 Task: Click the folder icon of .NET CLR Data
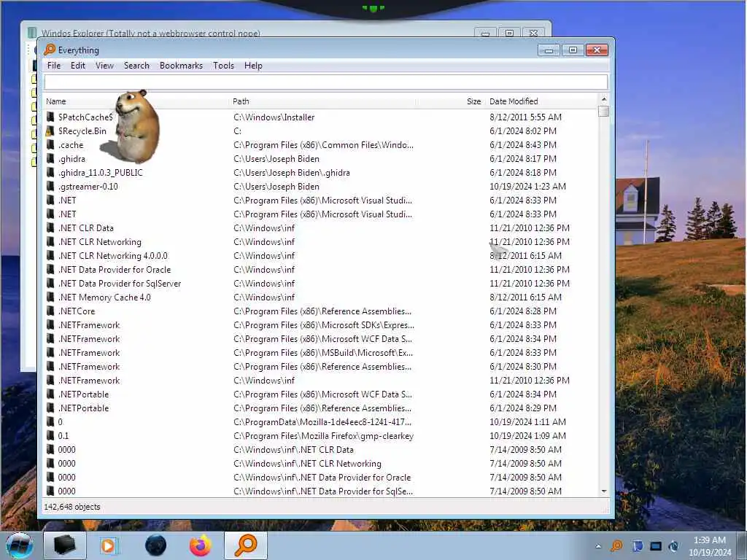[x=50, y=227]
